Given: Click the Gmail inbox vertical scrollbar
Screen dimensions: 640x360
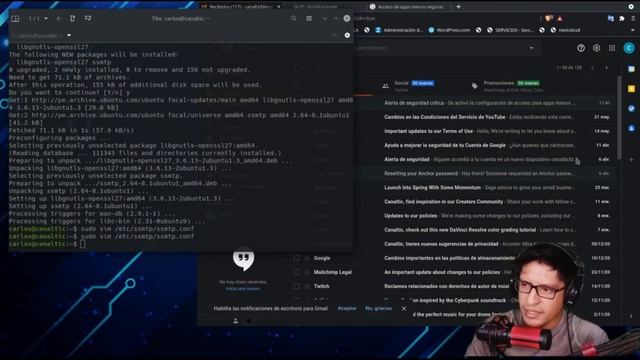Looking at the screenshot, I should click(x=620, y=118).
